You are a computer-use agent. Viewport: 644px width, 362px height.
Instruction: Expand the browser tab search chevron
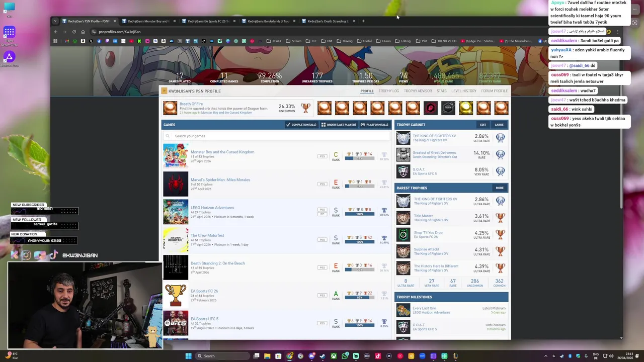[55, 21]
